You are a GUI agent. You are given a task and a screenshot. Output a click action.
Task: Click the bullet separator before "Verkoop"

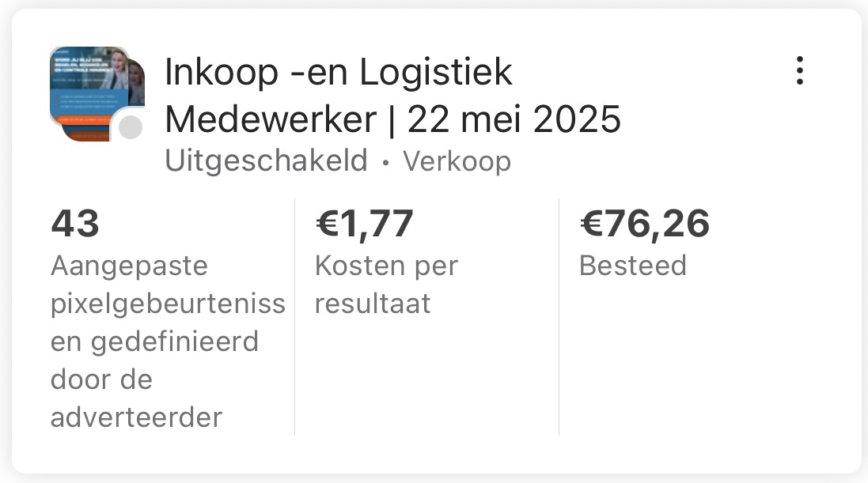(385, 162)
